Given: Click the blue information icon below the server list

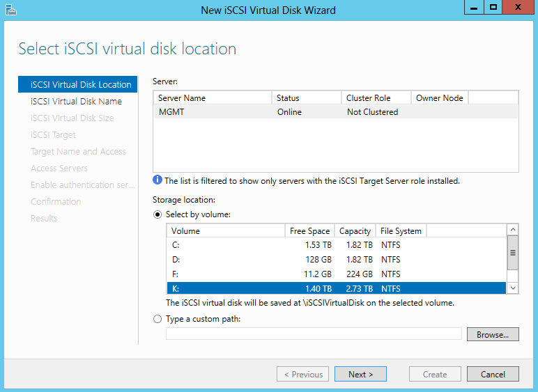Looking at the screenshot, I should pos(157,181).
